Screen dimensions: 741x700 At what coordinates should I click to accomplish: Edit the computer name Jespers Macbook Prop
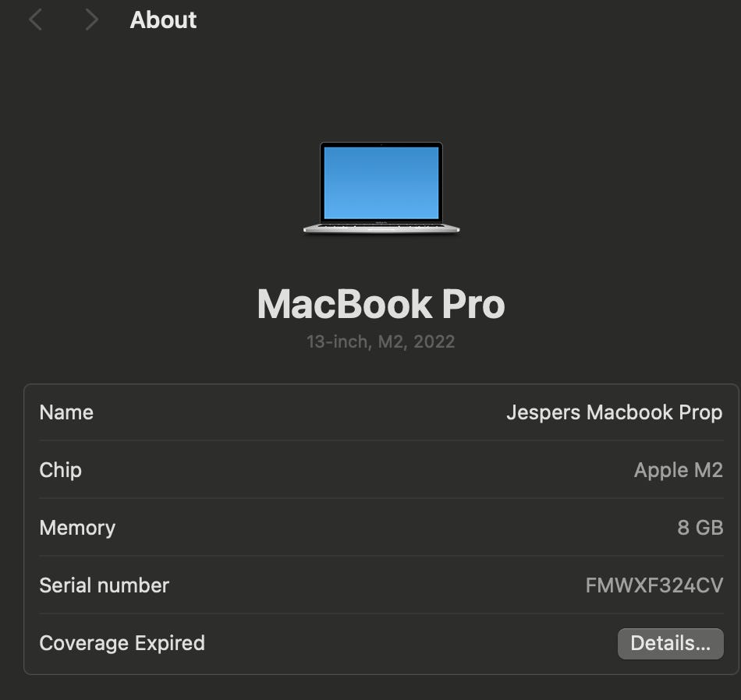614,412
